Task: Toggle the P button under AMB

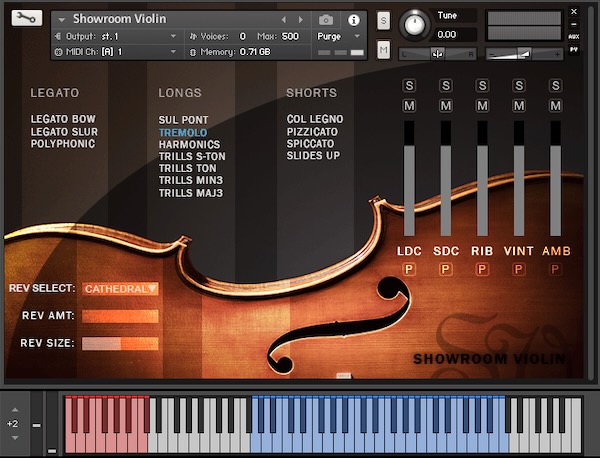Action: [x=555, y=270]
